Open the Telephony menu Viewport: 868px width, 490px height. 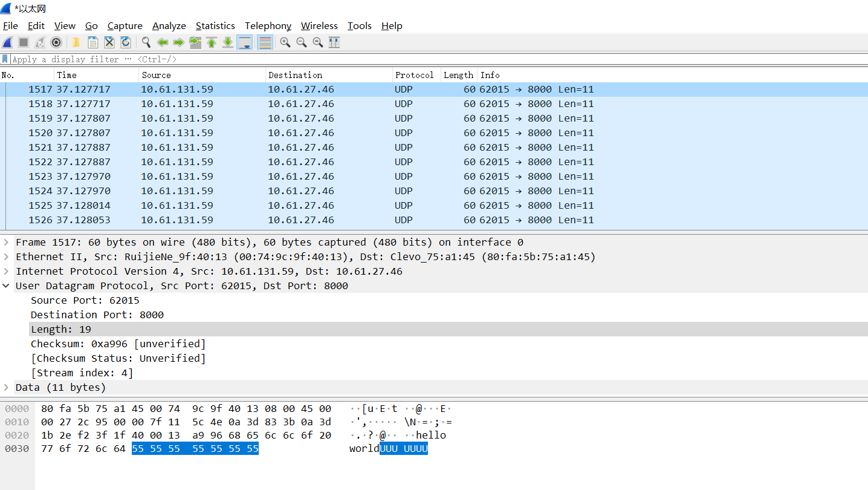pos(268,25)
